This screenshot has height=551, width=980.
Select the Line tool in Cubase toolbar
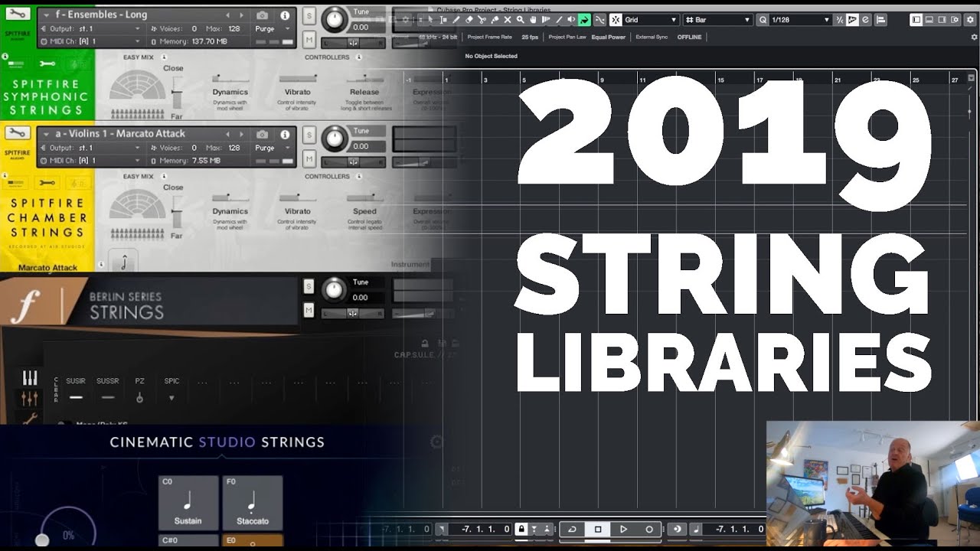[558, 20]
